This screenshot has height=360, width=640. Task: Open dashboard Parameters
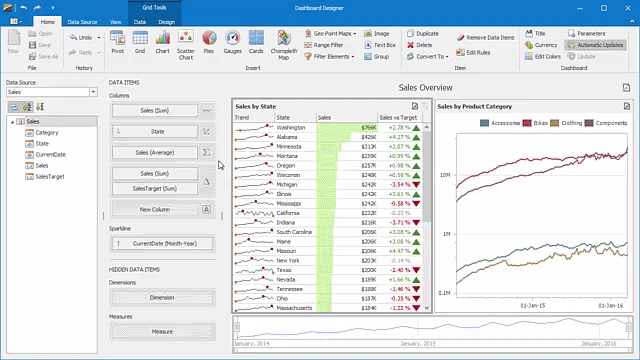[x=587, y=33]
